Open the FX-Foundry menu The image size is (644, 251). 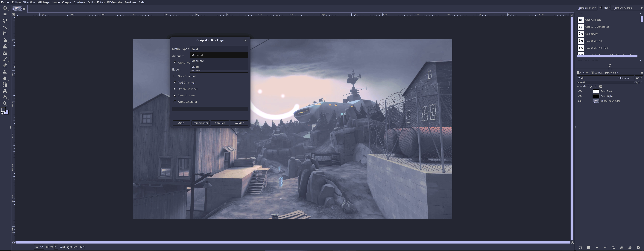(115, 2)
